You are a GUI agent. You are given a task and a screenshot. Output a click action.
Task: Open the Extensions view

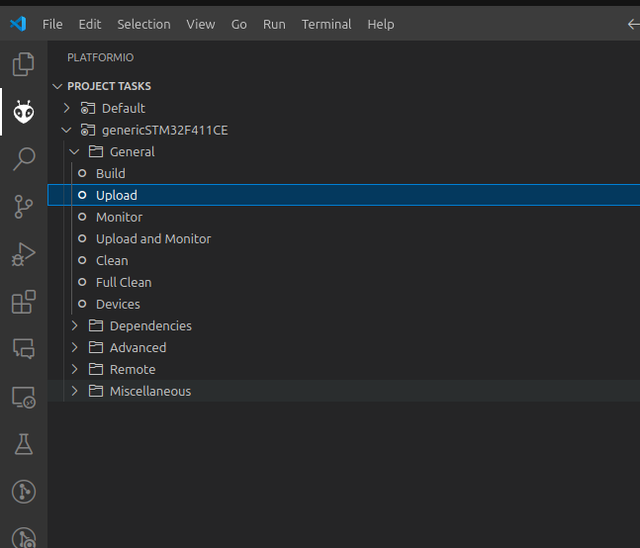pyautogui.click(x=24, y=302)
